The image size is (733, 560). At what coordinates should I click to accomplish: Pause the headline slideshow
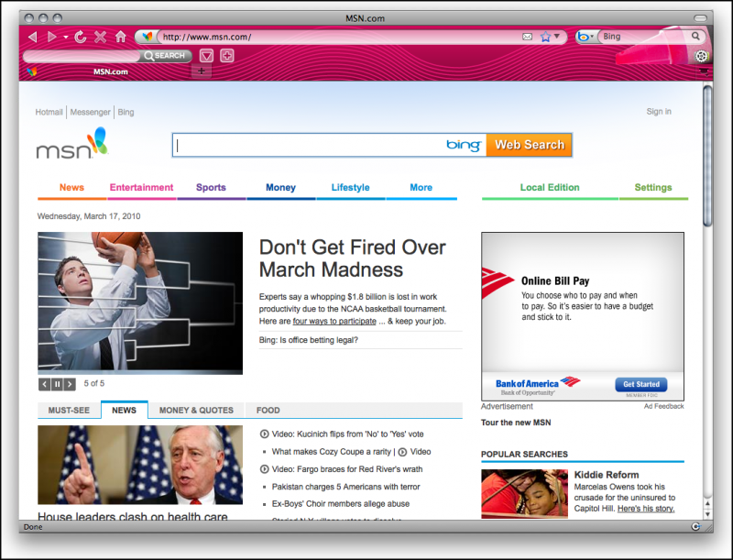(x=57, y=384)
